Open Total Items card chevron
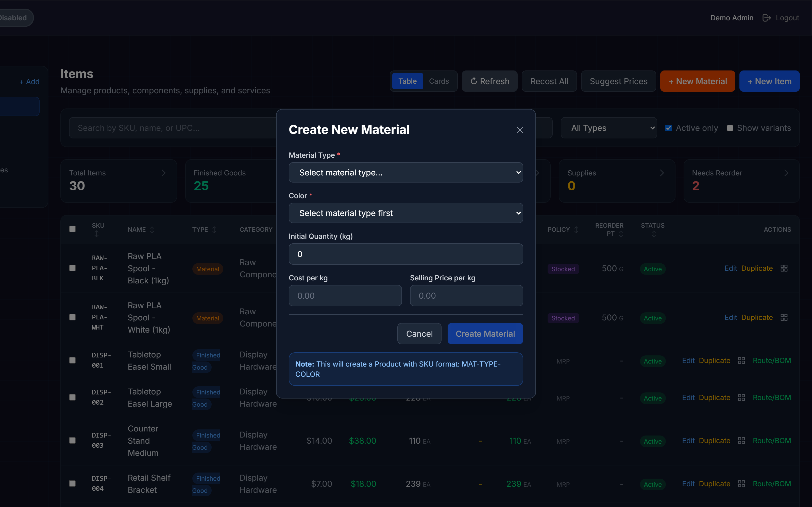This screenshot has height=507, width=812. (x=163, y=173)
